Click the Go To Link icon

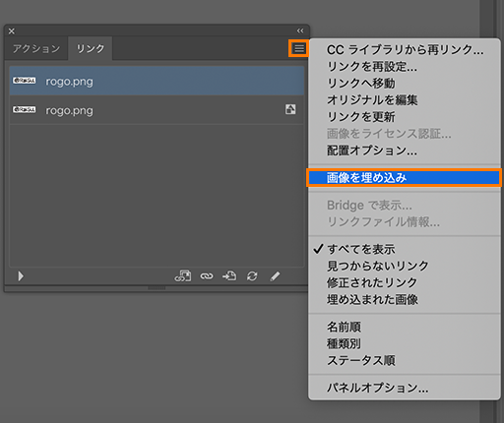[229, 276]
